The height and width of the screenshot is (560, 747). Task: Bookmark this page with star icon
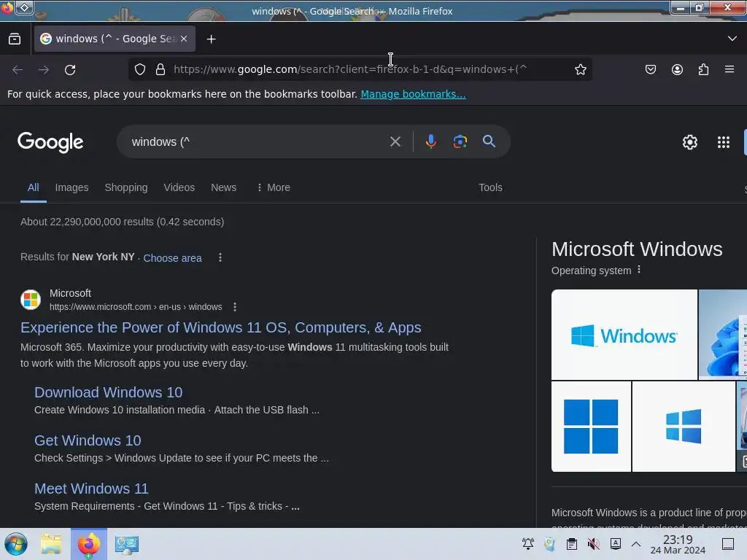point(580,69)
